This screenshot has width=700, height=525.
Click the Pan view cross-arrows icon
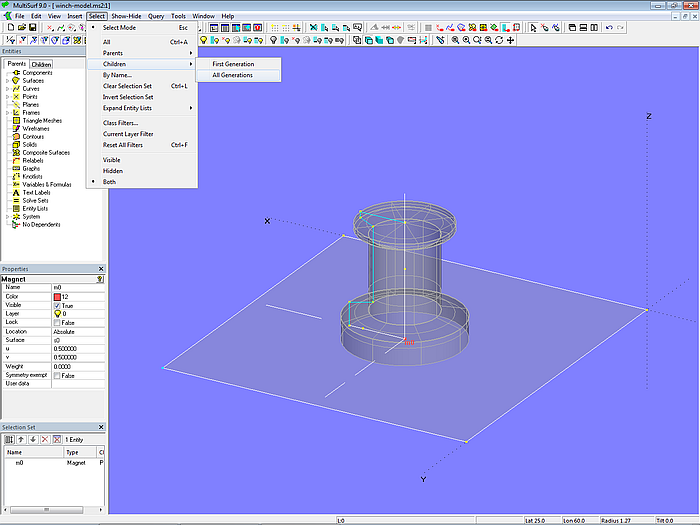(512, 40)
